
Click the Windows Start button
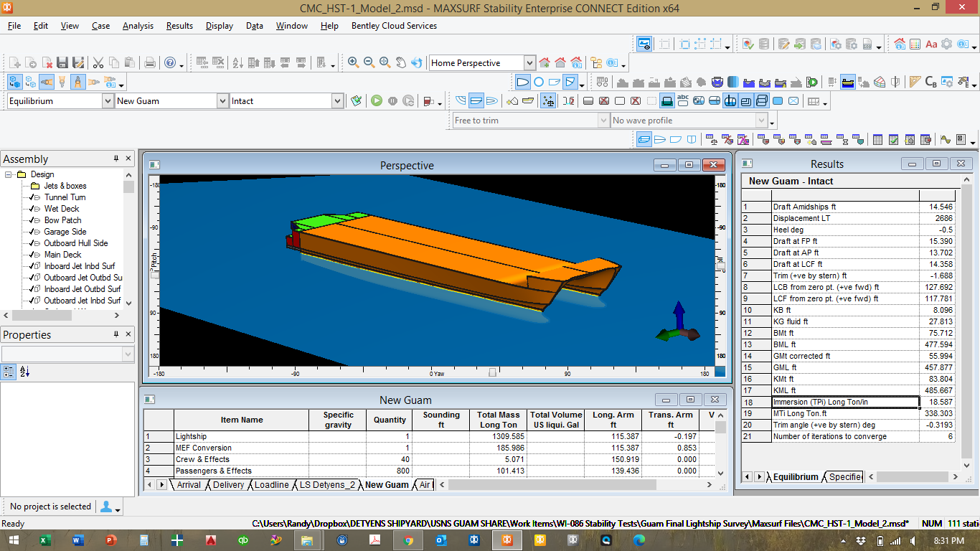point(13,540)
